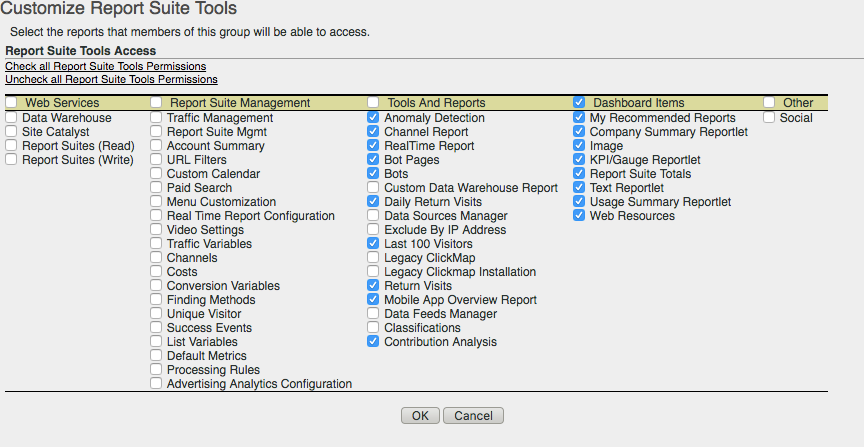Screen dimensions: 864x447
Task: Tick the Processing Rules checkbox
Action: (156, 370)
